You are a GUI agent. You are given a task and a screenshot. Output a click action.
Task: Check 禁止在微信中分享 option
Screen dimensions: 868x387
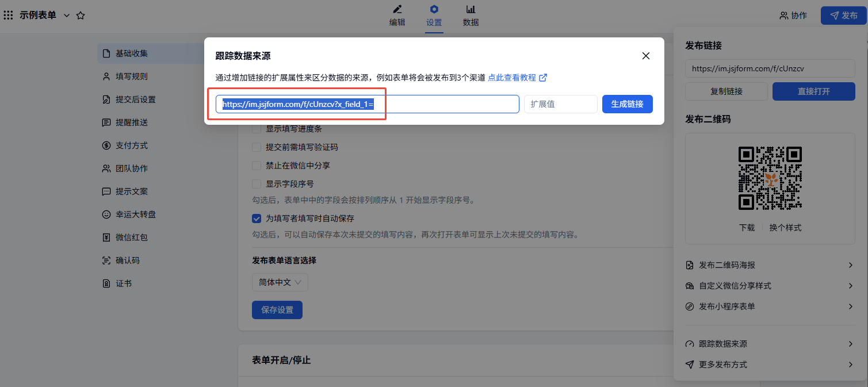(x=257, y=166)
